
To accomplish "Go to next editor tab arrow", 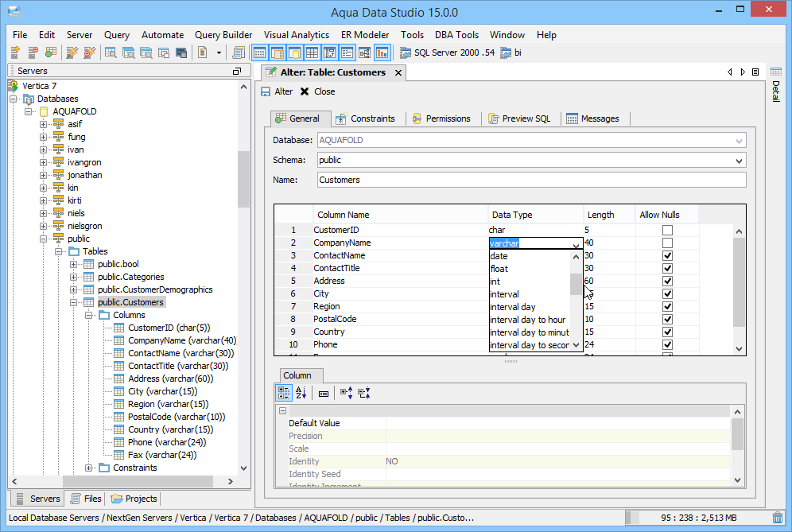I will click(x=743, y=72).
